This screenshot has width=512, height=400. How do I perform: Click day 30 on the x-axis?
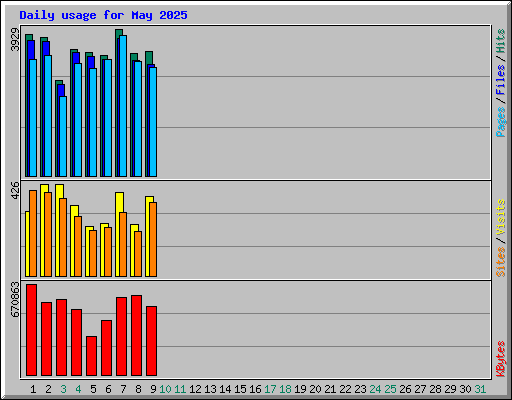(465, 389)
